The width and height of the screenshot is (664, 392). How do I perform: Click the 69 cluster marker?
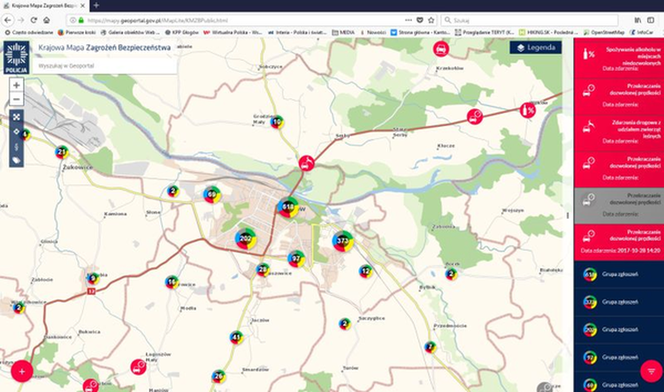click(212, 194)
